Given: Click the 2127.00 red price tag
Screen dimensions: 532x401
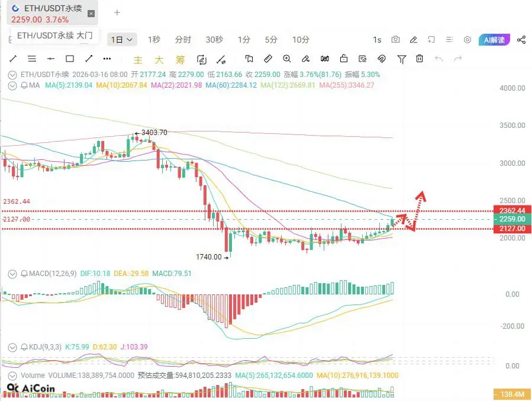Looking at the screenshot, I should click(x=512, y=229).
